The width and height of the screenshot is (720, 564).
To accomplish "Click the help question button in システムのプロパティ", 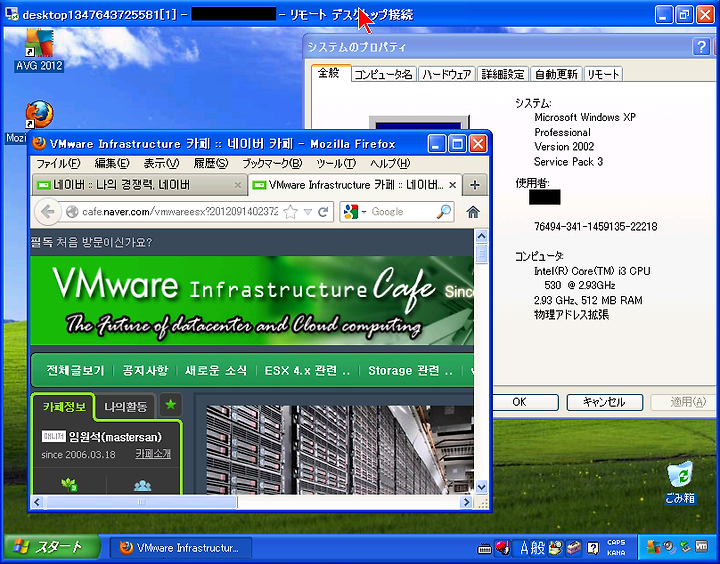I will [x=701, y=47].
